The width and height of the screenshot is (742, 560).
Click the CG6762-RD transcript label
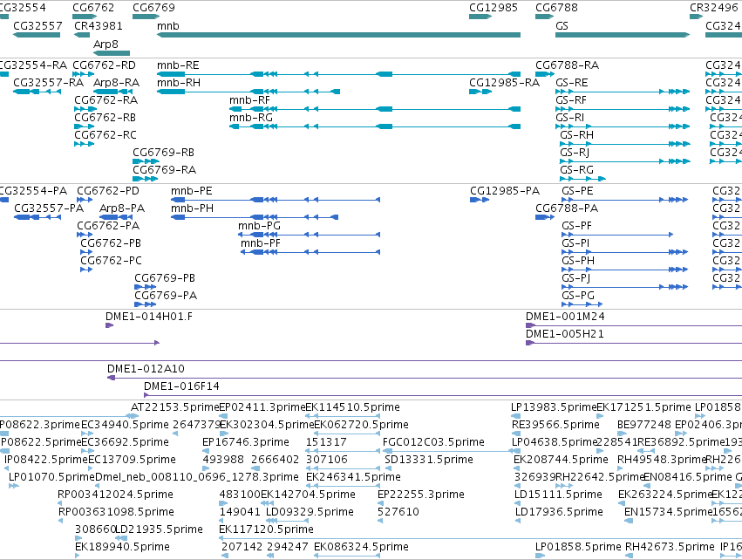click(x=104, y=65)
